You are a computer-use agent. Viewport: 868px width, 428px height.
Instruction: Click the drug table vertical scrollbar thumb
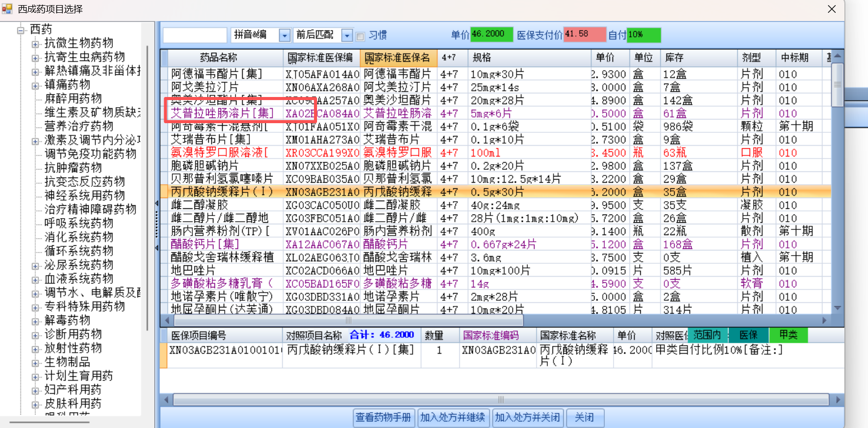tap(837, 85)
